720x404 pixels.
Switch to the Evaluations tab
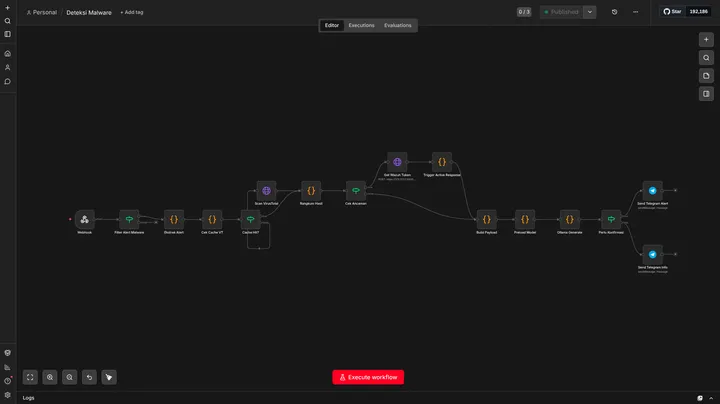[x=398, y=25]
